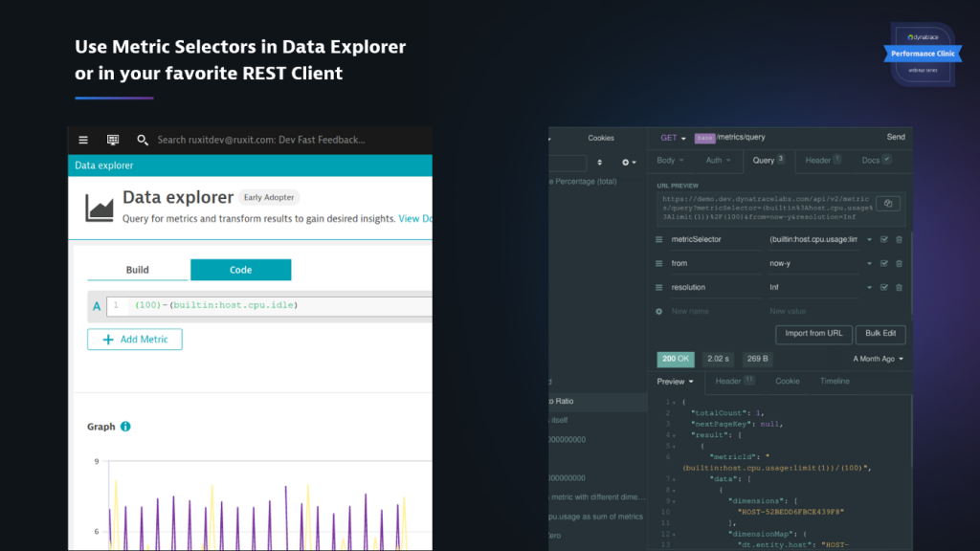This screenshot has height=551, width=980.
Task: Click the Import from URL button
Action: [x=813, y=333]
